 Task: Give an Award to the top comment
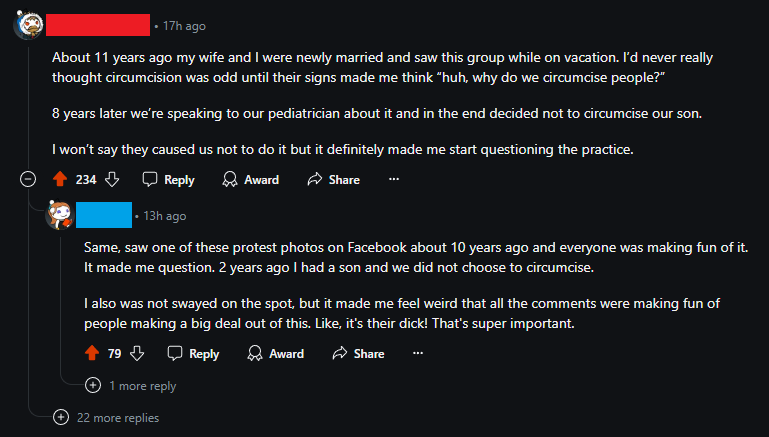click(x=251, y=180)
